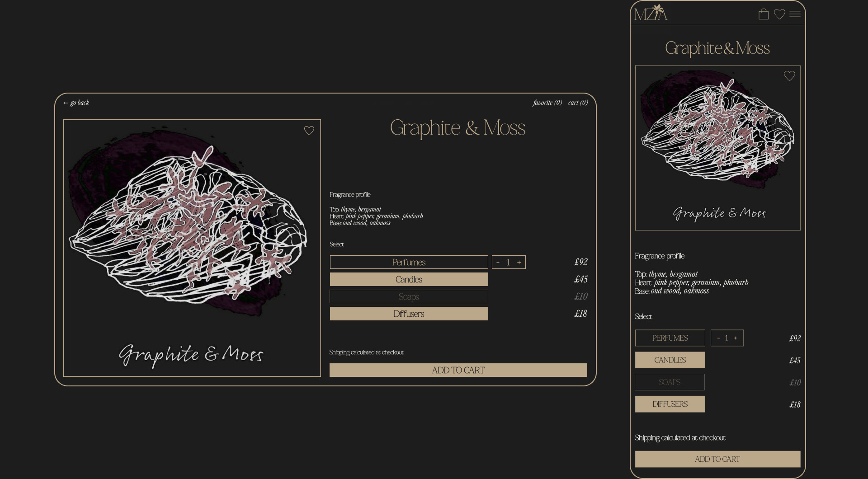Open wishlist heart in mobile header
Screen dimensions: 868x479
pyautogui.click(x=779, y=14)
